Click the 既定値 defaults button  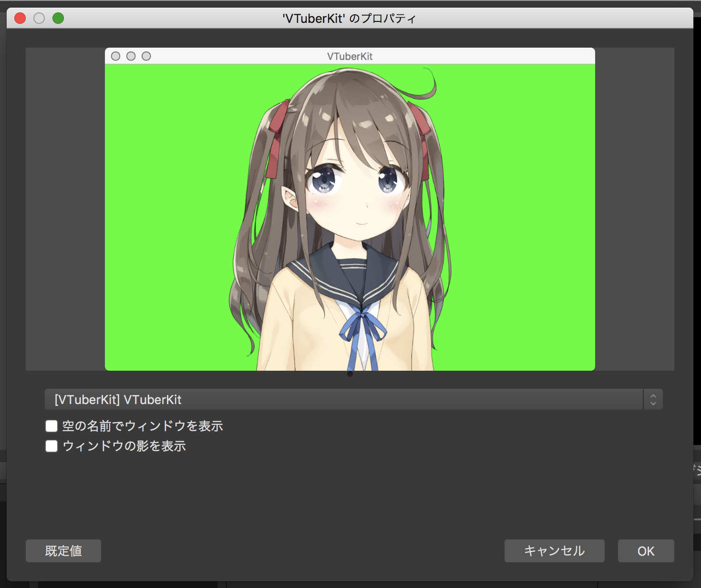pyautogui.click(x=63, y=551)
